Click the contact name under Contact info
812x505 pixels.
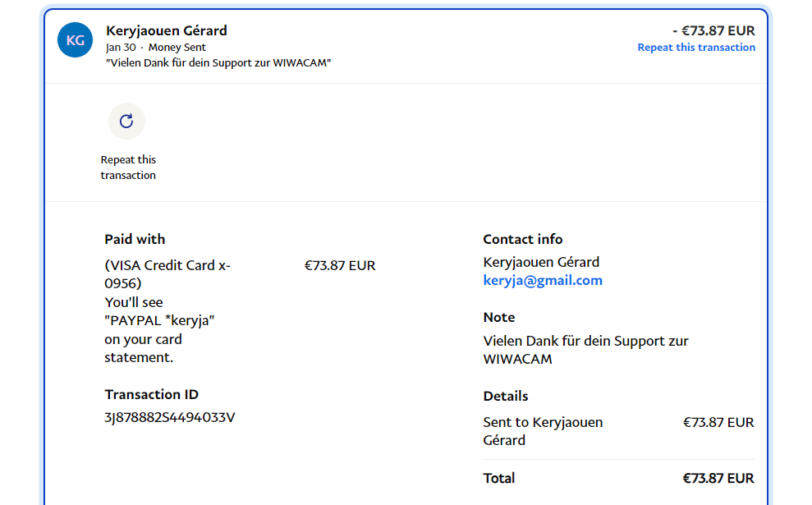(541, 263)
